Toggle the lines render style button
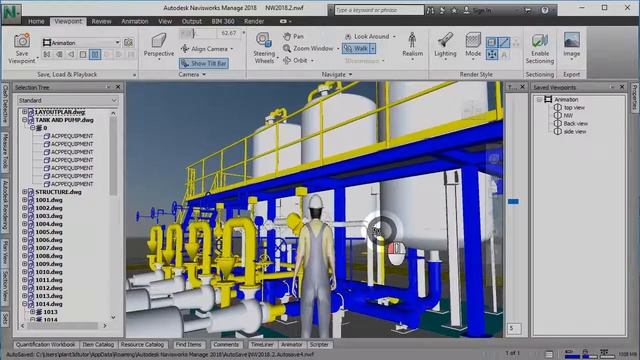The height and width of the screenshot is (360, 640). click(504, 42)
